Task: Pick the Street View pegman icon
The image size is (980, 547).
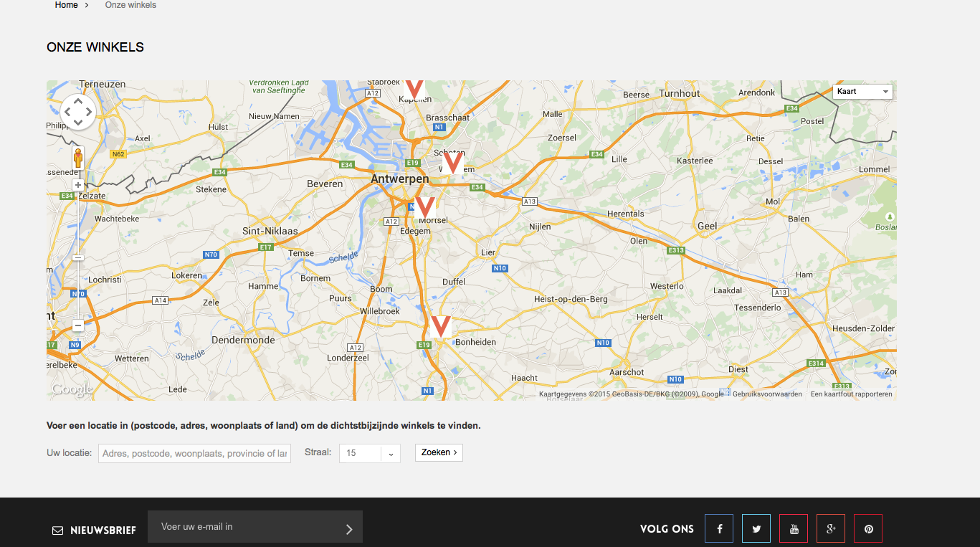Action: pos(78,158)
